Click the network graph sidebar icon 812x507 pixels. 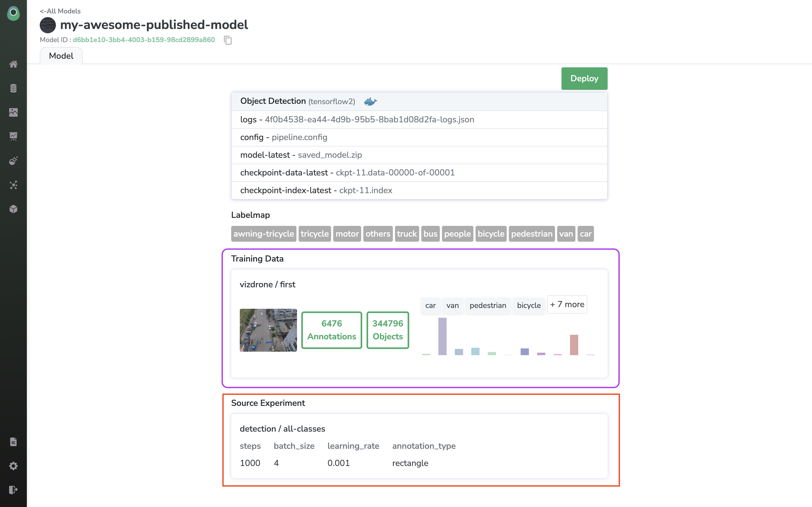point(13,185)
